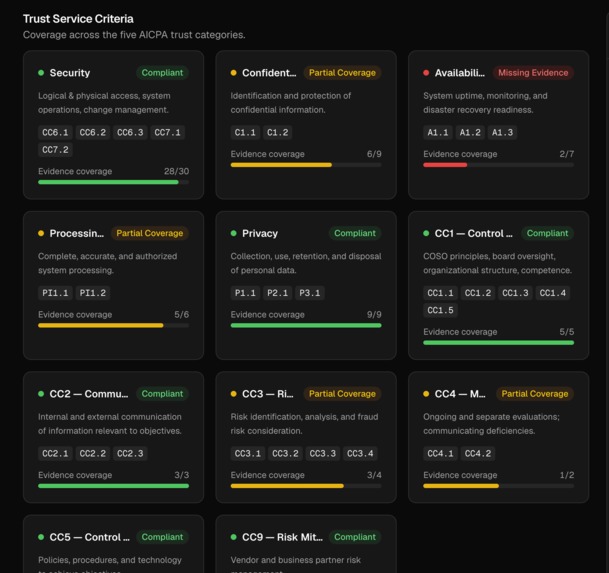Open the CC9 — Risk Mit... card title
Screen dimensions: 609x573
[x=282, y=537]
